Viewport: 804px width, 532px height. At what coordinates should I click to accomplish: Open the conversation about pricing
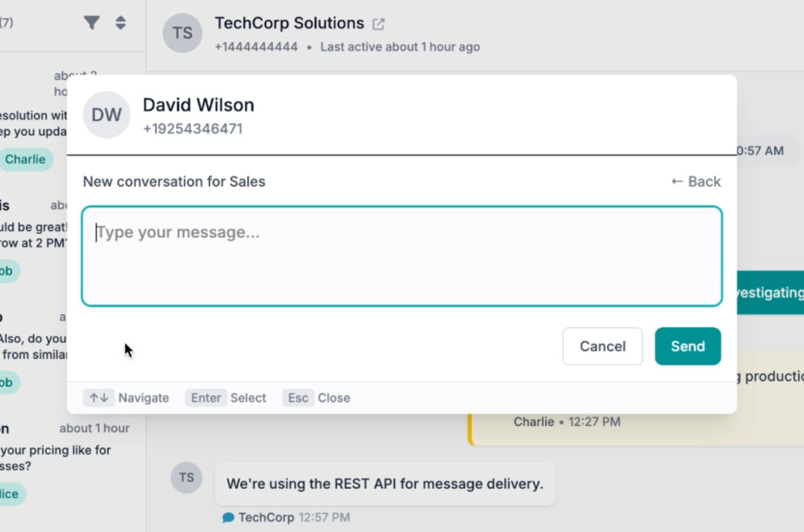[x=55, y=457]
